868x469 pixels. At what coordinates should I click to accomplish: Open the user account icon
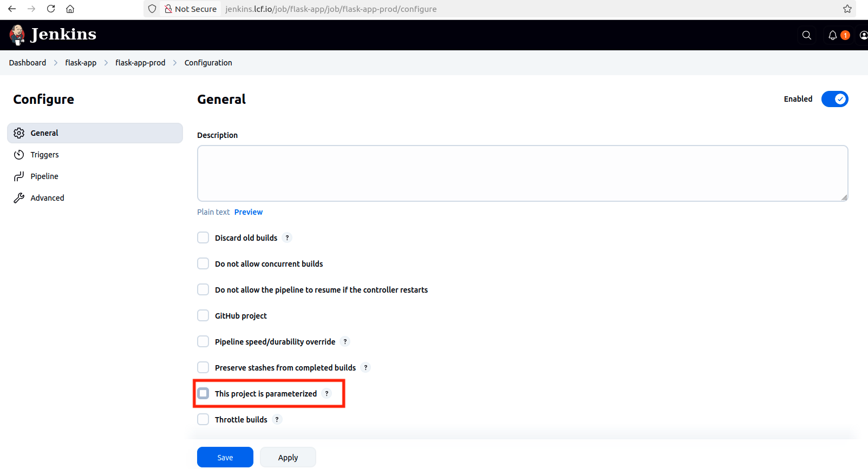pos(863,35)
